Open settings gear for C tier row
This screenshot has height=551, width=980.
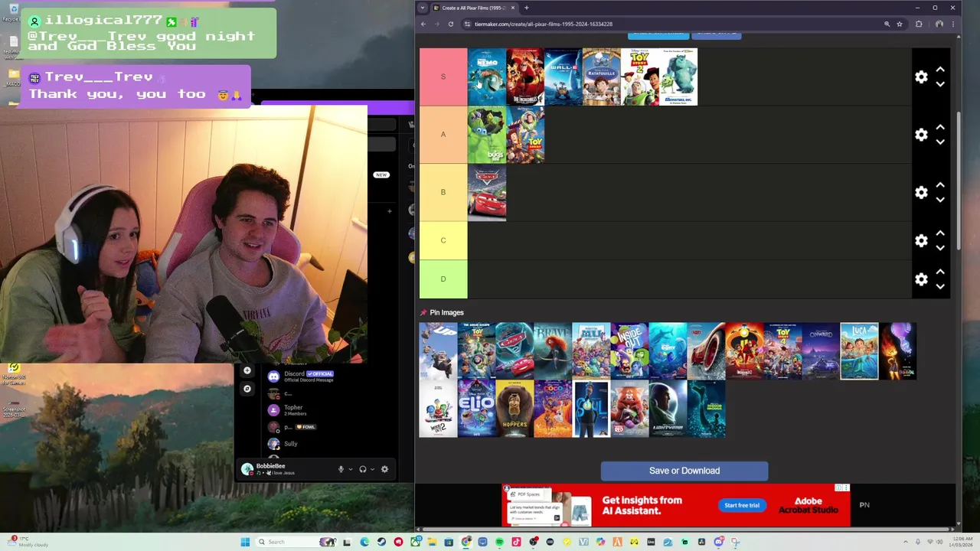pos(921,240)
